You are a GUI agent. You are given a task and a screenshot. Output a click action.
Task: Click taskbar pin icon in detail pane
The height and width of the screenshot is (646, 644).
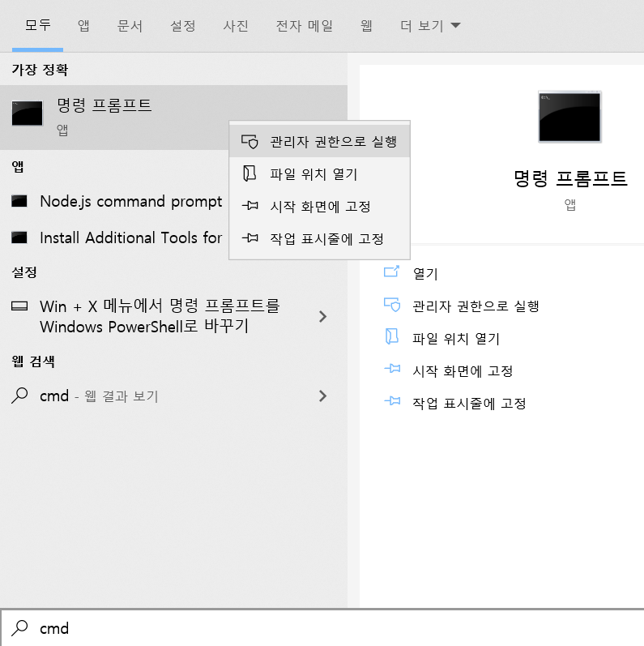point(392,400)
